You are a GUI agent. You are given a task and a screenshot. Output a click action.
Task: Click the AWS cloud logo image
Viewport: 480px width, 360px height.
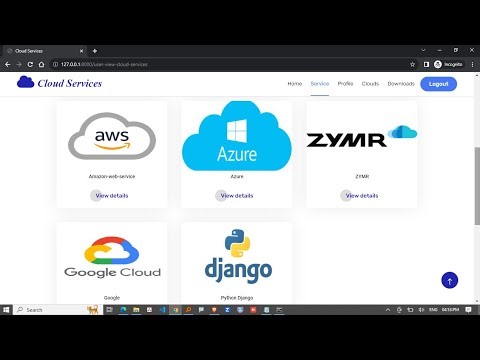point(112,136)
